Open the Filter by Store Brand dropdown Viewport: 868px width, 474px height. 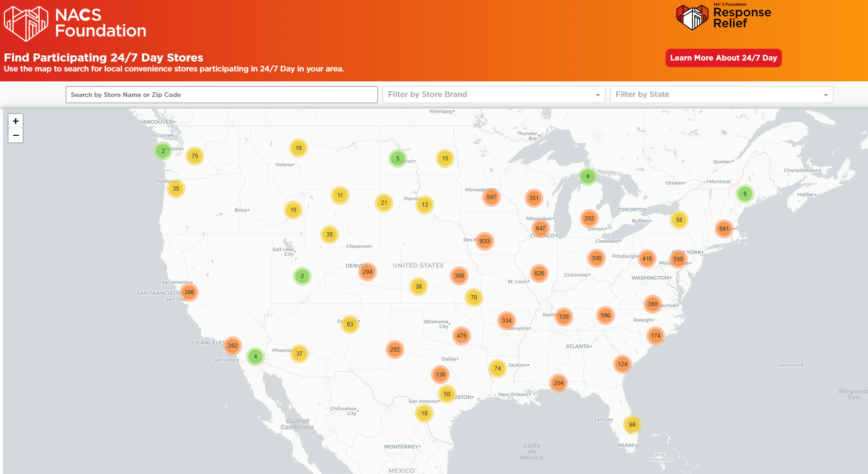(494, 95)
